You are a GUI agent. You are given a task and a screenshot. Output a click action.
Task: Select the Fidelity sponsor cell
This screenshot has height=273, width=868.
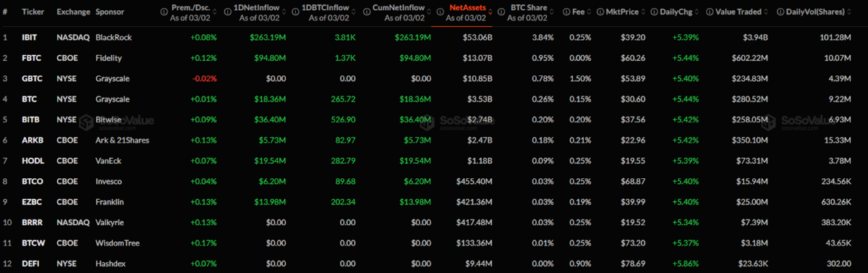pos(109,57)
